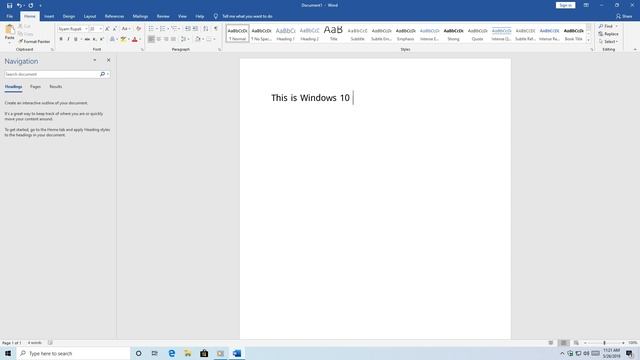The image size is (640, 360).
Task: Open line and paragraph spacing dropdown
Action: (184, 39)
